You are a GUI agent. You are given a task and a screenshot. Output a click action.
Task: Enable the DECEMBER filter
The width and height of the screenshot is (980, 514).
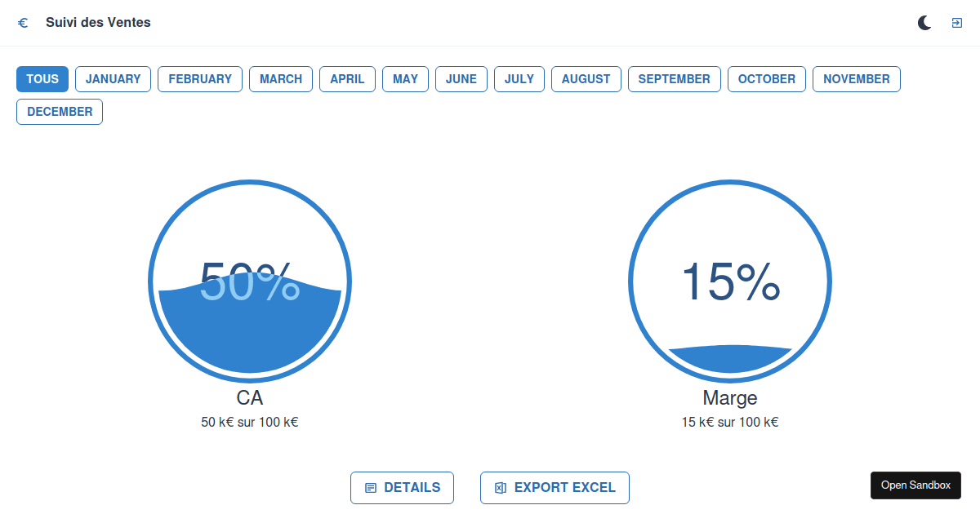59,111
